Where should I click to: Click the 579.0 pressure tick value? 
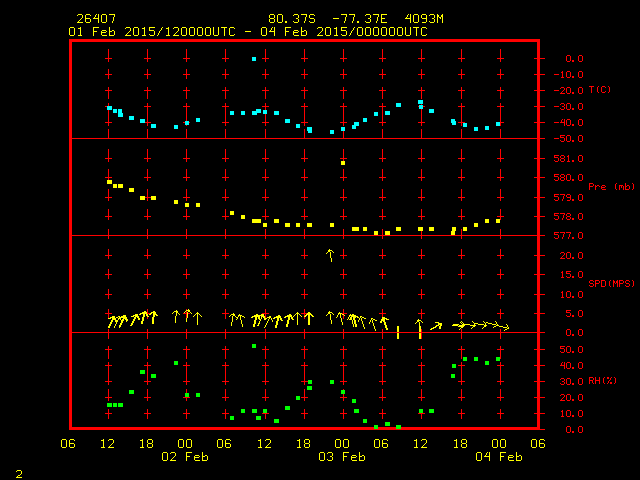pos(569,198)
